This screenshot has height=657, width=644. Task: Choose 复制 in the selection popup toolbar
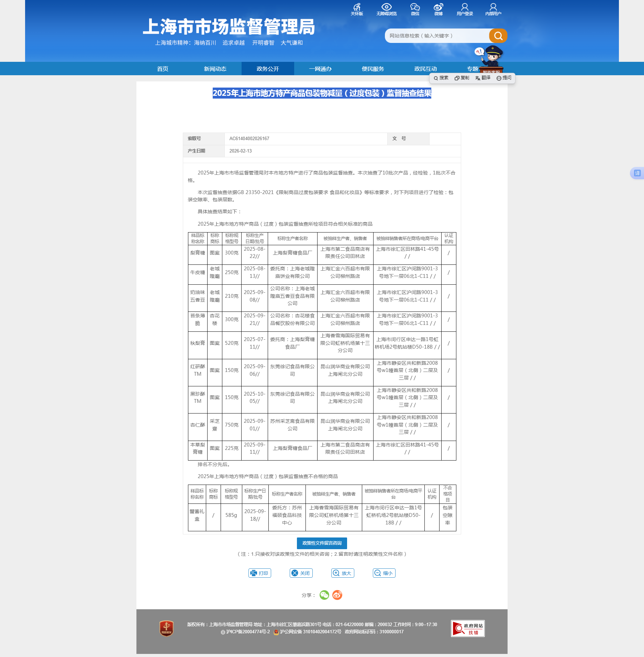pos(462,78)
